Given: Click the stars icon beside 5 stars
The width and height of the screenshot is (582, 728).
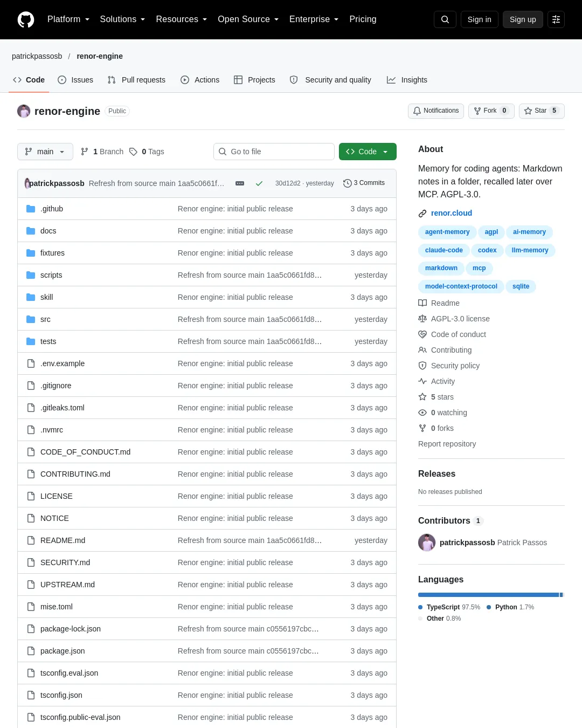Looking at the screenshot, I should (422, 397).
